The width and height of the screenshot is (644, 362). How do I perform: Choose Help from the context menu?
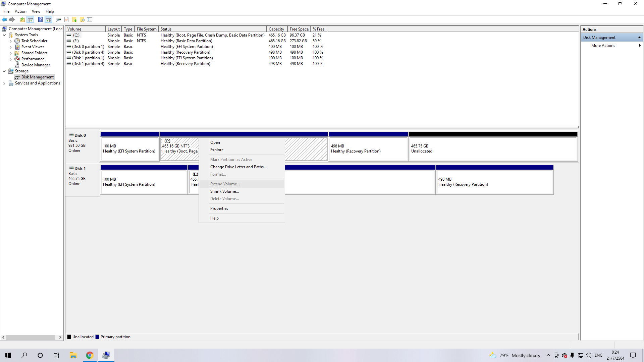pos(241,218)
